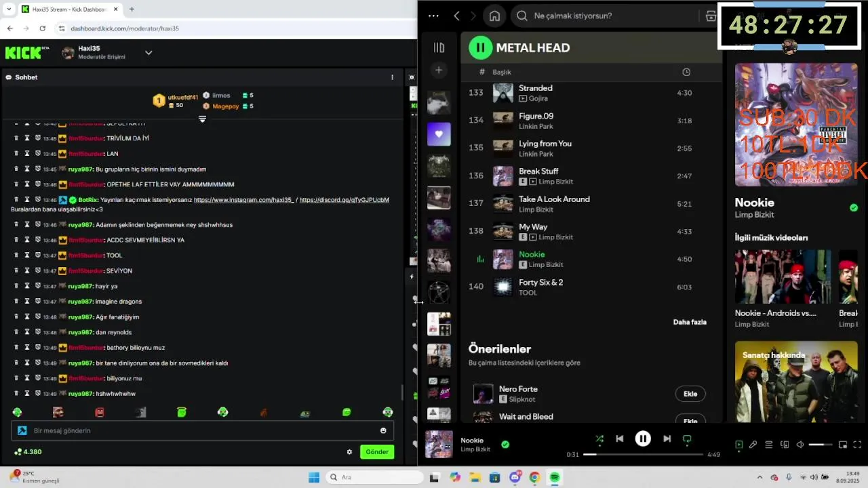This screenshot has height=488, width=868.
Task: Select Haxi35 Stream Kick Dashboard browser tab
Action: coord(68,9)
